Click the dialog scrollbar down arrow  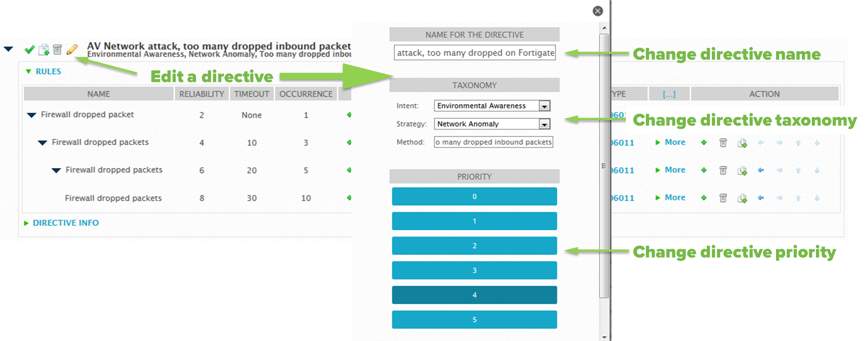pos(604,337)
